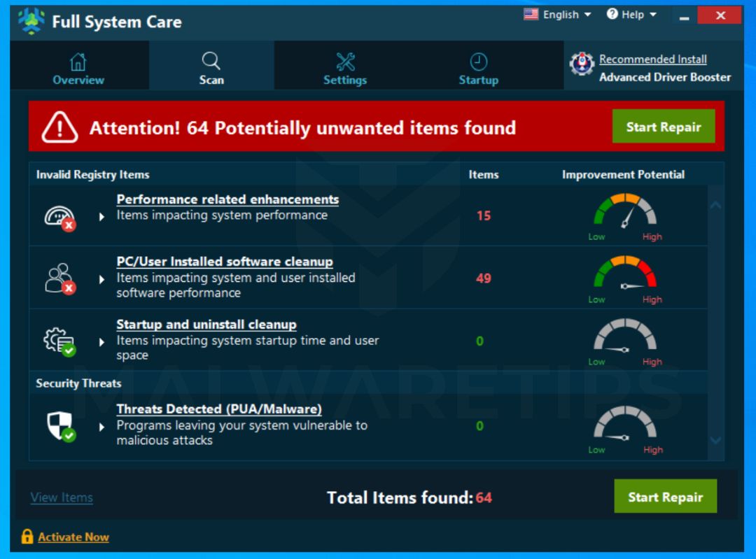Switch to the Startup tab

[x=478, y=65]
